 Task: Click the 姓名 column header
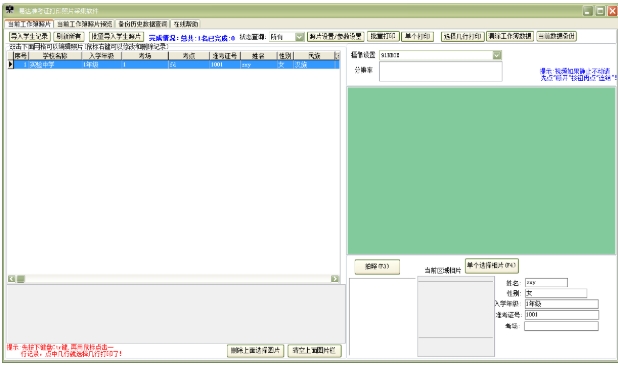259,56
